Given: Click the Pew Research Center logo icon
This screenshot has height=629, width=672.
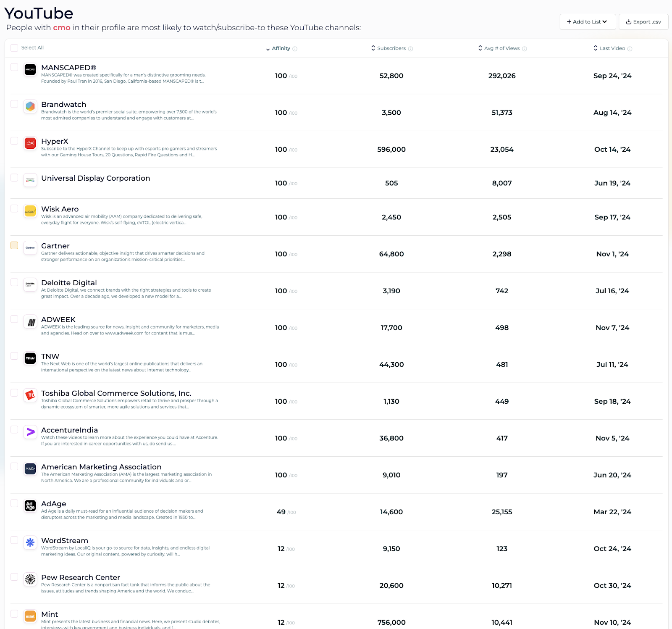Looking at the screenshot, I should pyautogui.click(x=30, y=579).
